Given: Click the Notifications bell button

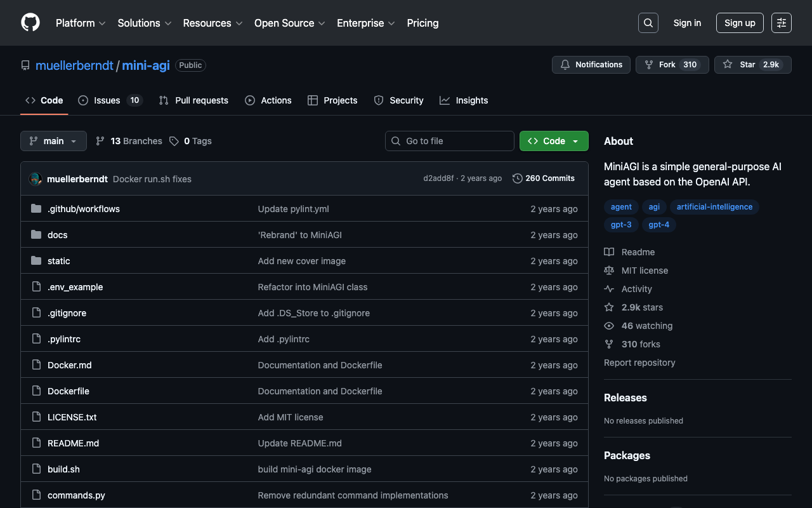Looking at the screenshot, I should pyautogui.click(x=591, y=65).
